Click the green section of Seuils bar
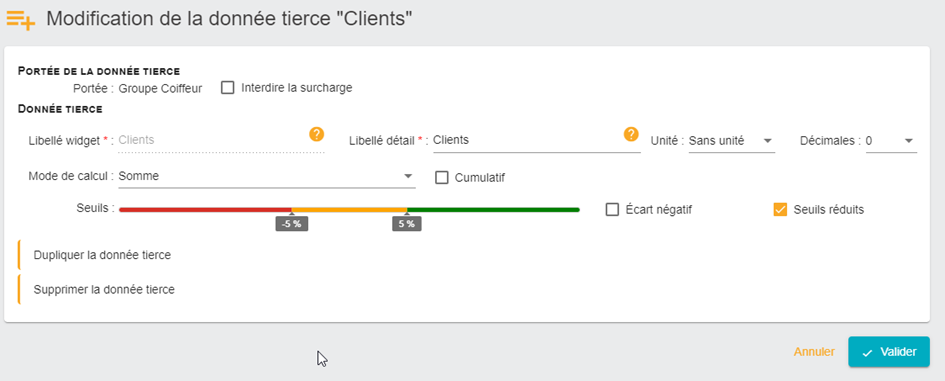 coord(494,210)
